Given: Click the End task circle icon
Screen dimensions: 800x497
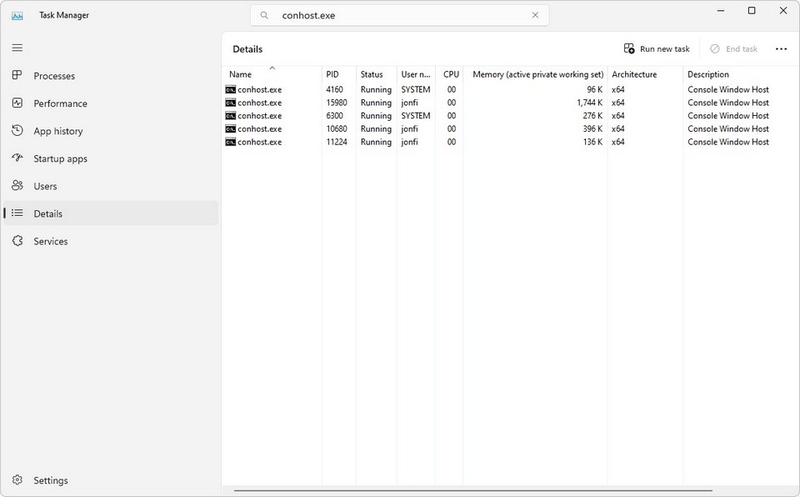Looking at the screenshot, I should point(715,48).
